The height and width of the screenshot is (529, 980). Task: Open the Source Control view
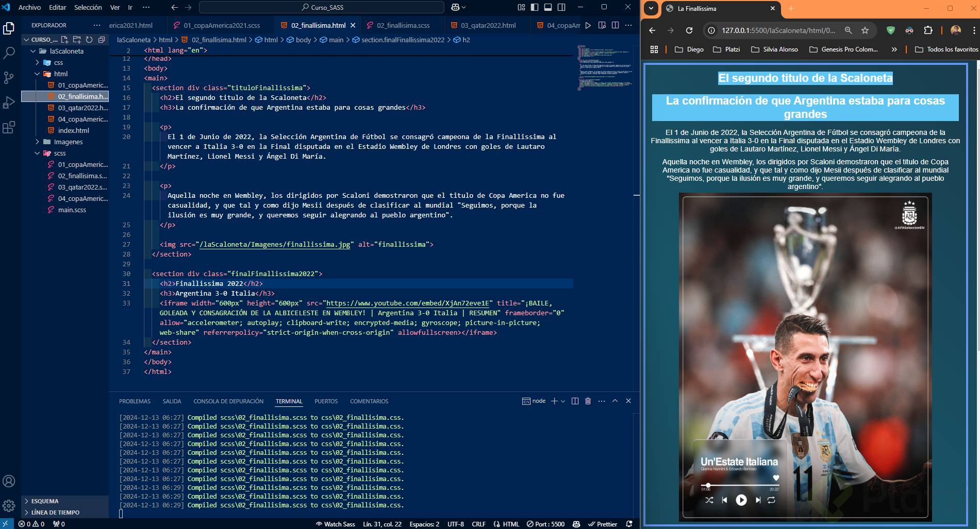[x=9, y=77]
